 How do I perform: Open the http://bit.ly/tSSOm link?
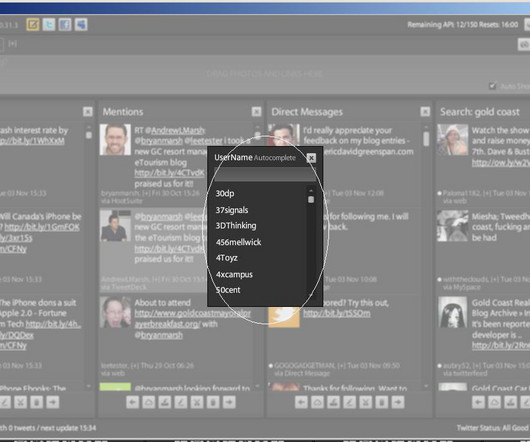pos(337,313)
